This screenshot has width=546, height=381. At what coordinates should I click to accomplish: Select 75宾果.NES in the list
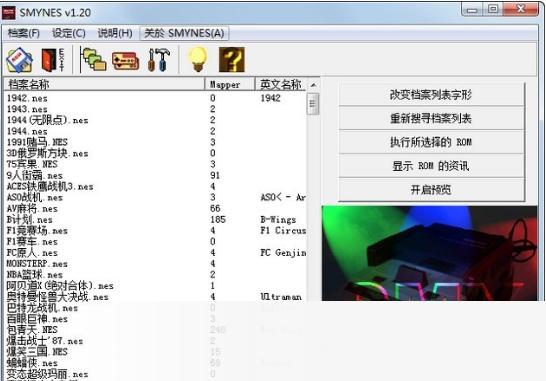[32, 164]
